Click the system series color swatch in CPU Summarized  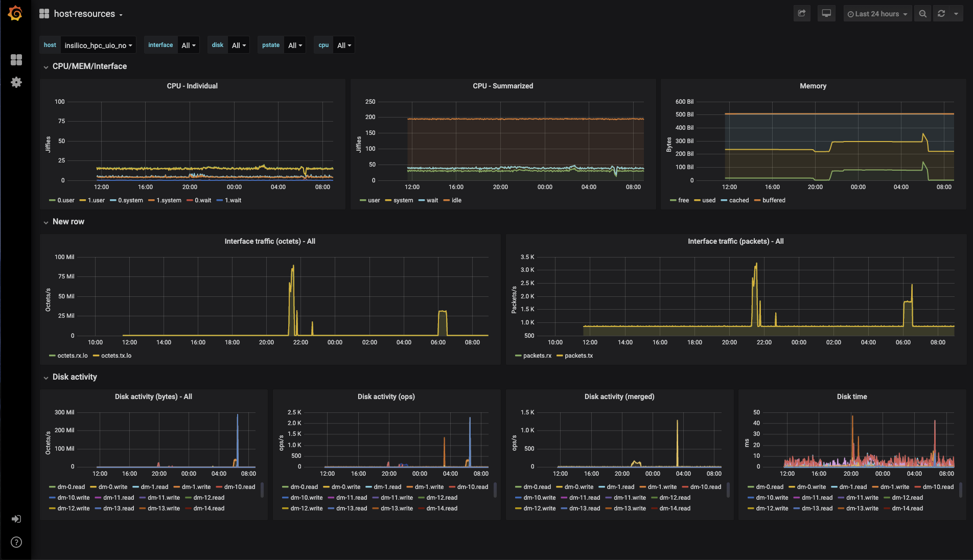click(388, 200)
